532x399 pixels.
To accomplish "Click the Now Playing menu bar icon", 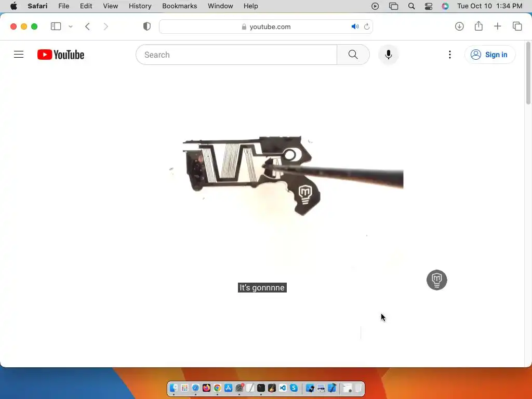I will [375, 6].
